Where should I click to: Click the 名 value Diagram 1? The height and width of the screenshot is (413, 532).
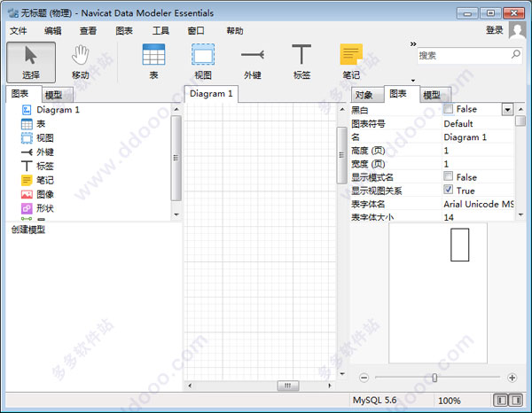pos(465,137)
